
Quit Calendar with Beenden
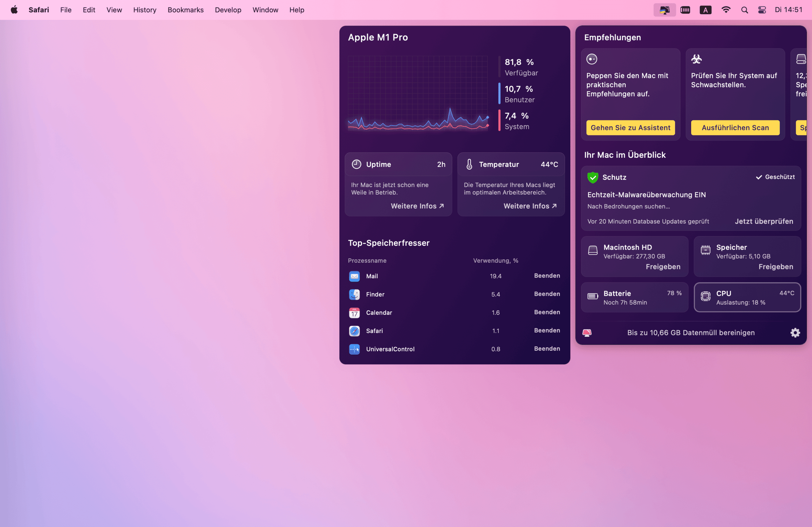coord(547,312)
